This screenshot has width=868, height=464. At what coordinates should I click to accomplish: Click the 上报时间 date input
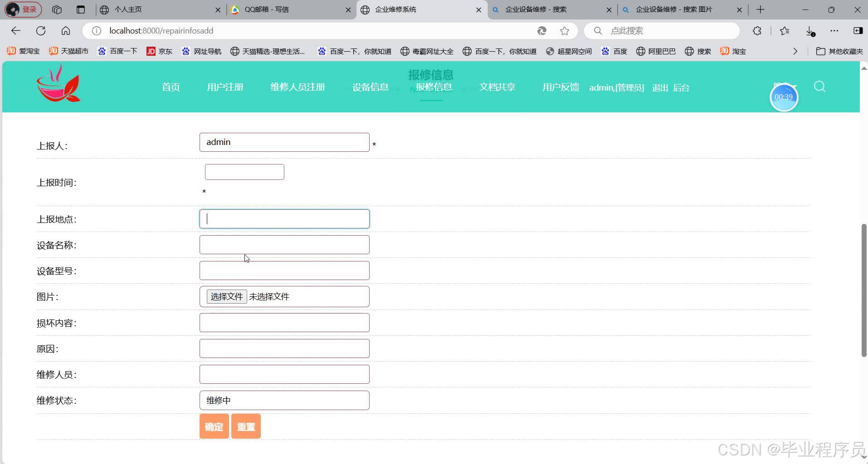pos(244,172)
